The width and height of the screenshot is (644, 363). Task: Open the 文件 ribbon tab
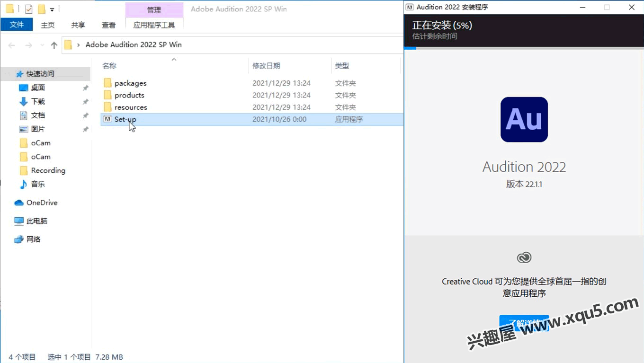[x=17, y=25]
